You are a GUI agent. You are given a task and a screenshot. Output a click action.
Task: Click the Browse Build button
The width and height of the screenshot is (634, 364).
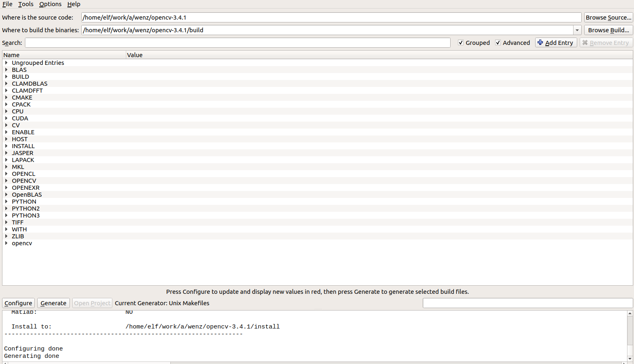pos(608,30)
